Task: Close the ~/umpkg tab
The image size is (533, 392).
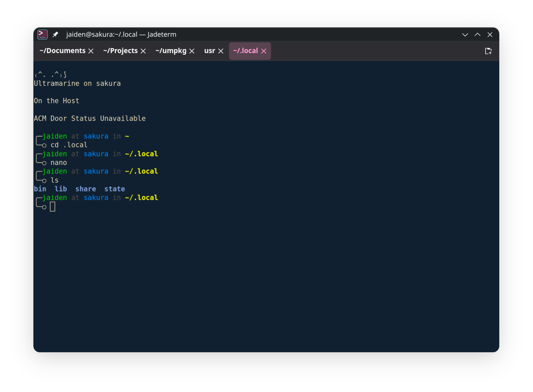Action: tap(192, 51)
